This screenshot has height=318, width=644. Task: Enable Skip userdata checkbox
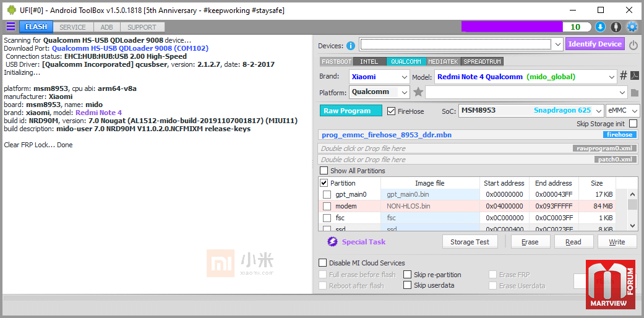[x=407, y=285]
